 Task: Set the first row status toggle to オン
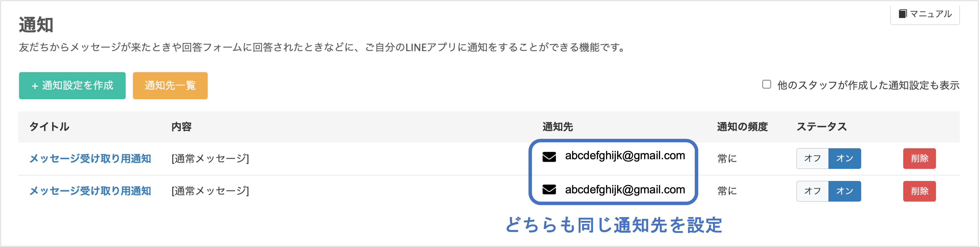pyautogui.click(x=845, y=158)
